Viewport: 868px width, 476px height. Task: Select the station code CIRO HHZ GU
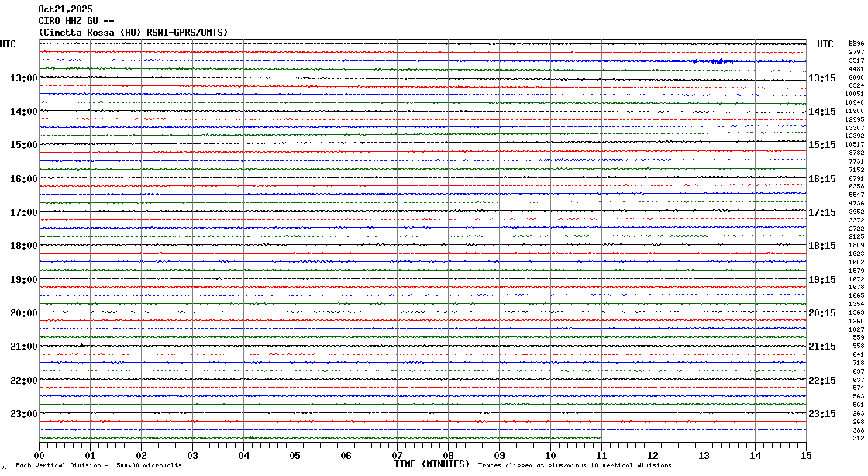(x=68, y=20)
